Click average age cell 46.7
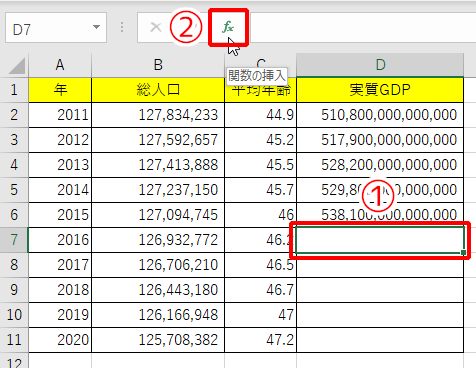Viewport: 476px width, 368px height. 261,290
